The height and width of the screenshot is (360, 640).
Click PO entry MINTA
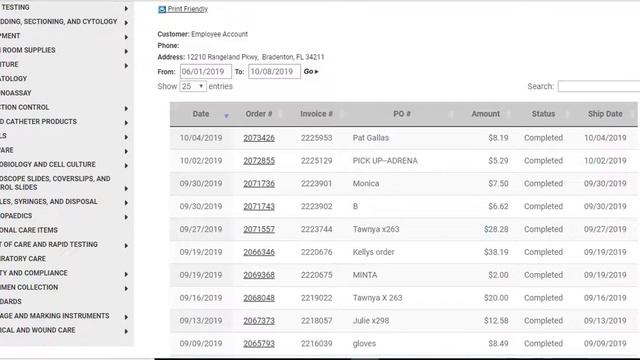365,275
